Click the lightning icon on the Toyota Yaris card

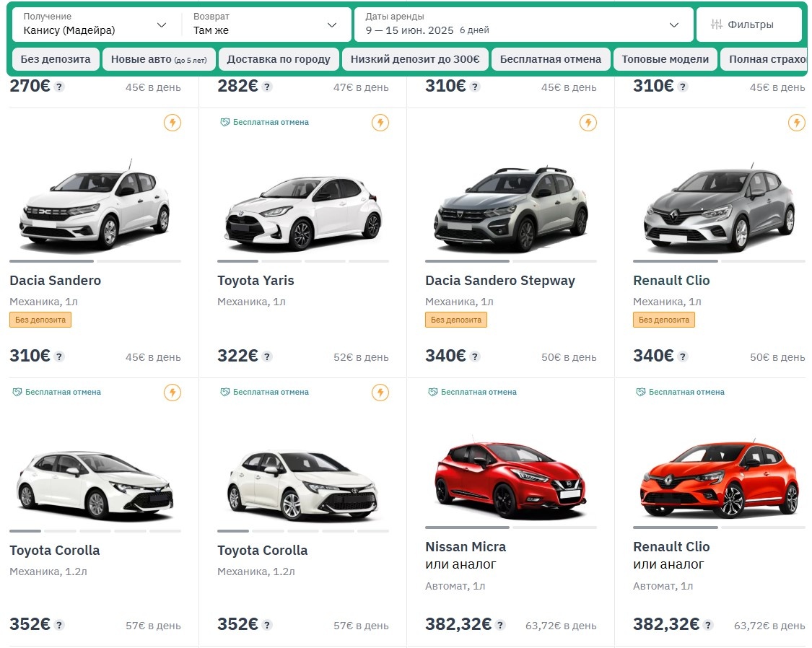[x=380, y=123]
